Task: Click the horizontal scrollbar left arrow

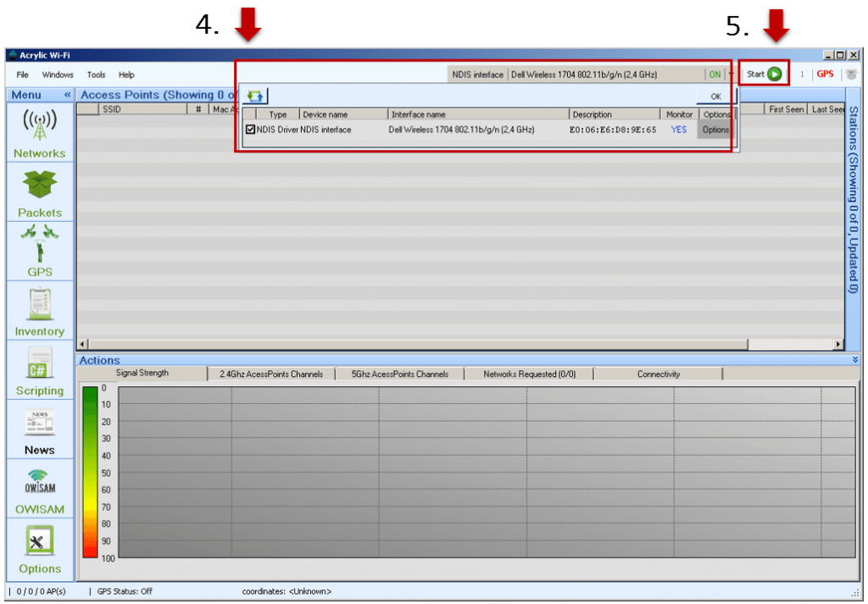Action: (x=83, y=344)
